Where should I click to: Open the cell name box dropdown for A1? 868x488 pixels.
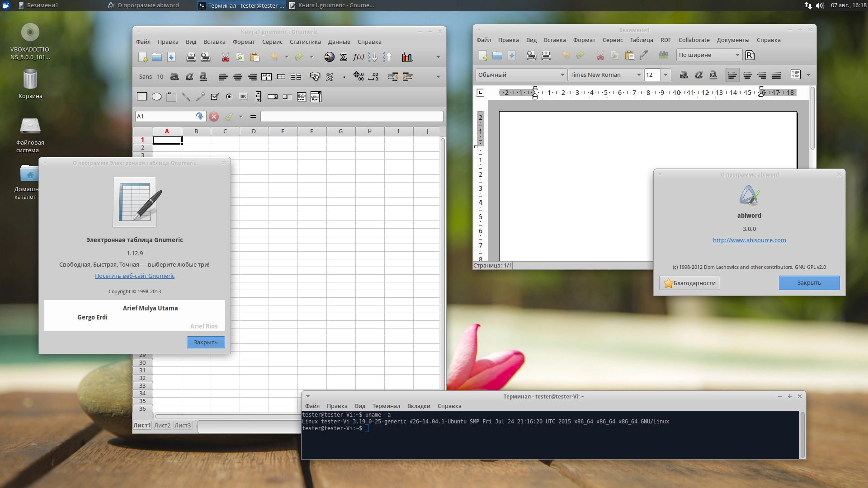pos(200,116)
